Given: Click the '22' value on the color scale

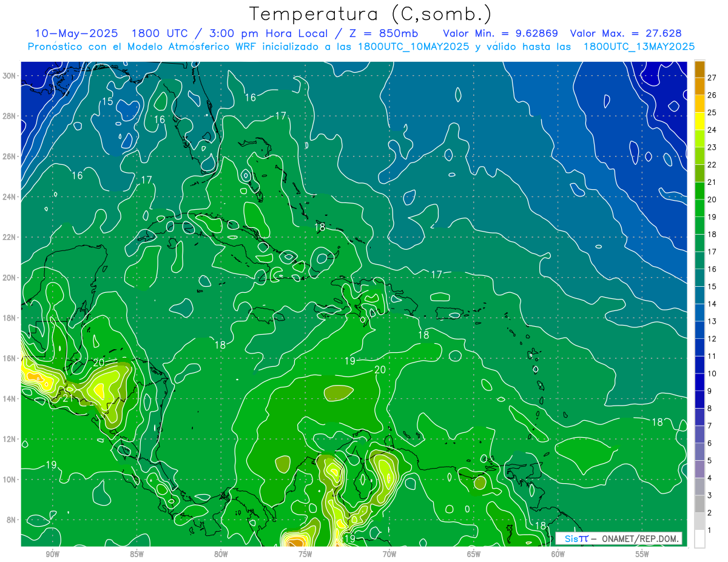Looking at the screenshot, I should click(712, 164).
